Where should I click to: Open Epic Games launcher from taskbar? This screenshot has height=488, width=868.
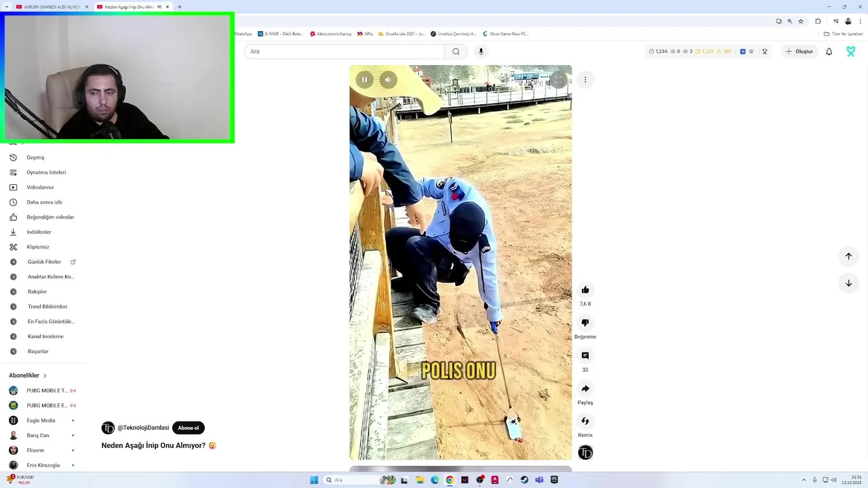(x=554, y=480)
